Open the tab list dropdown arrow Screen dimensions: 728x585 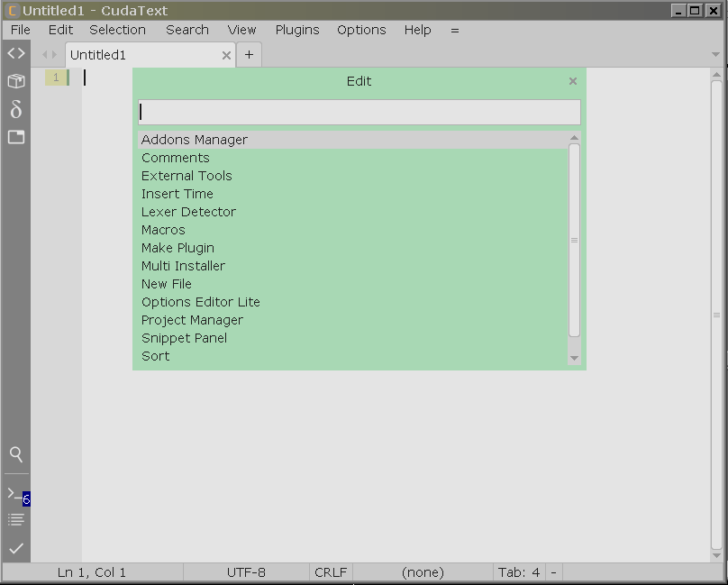715,55
